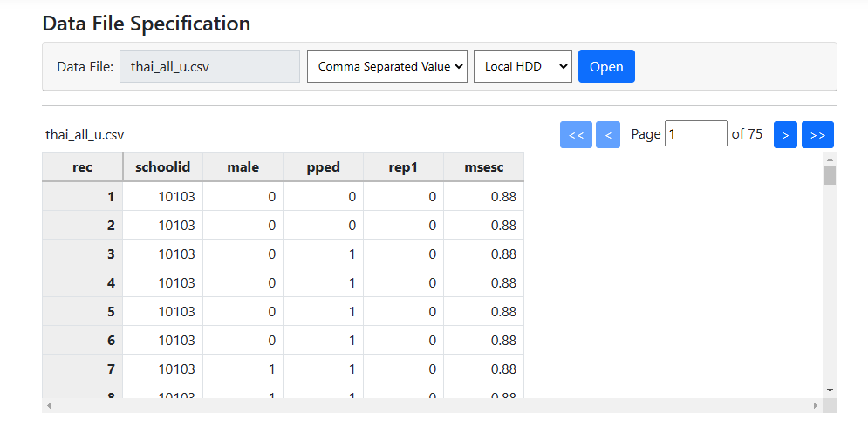This screenshot has width=868, height=427.
Task: Expand the Local HDD source dropdown
Action: pos(523,66)
